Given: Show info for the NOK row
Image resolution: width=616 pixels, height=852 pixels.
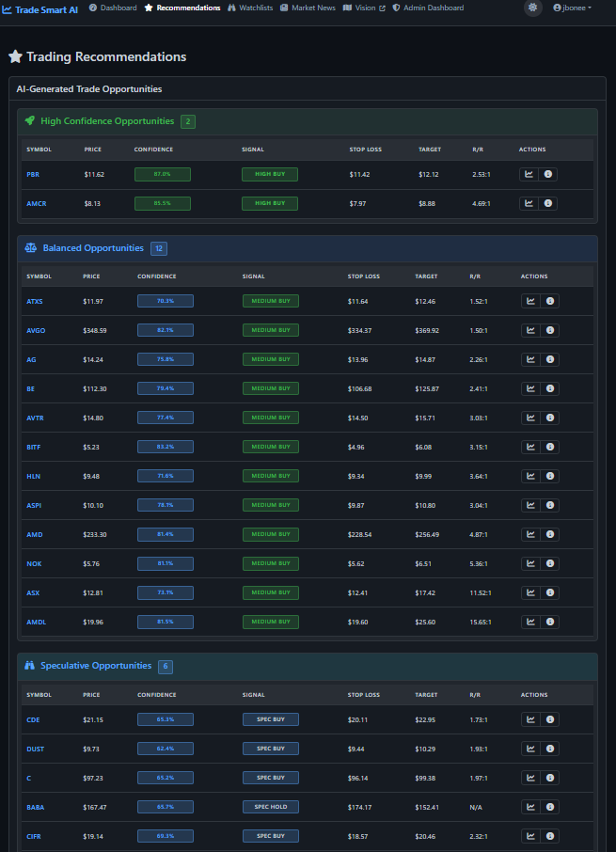Looking at the screenshot, I should 550,563.
